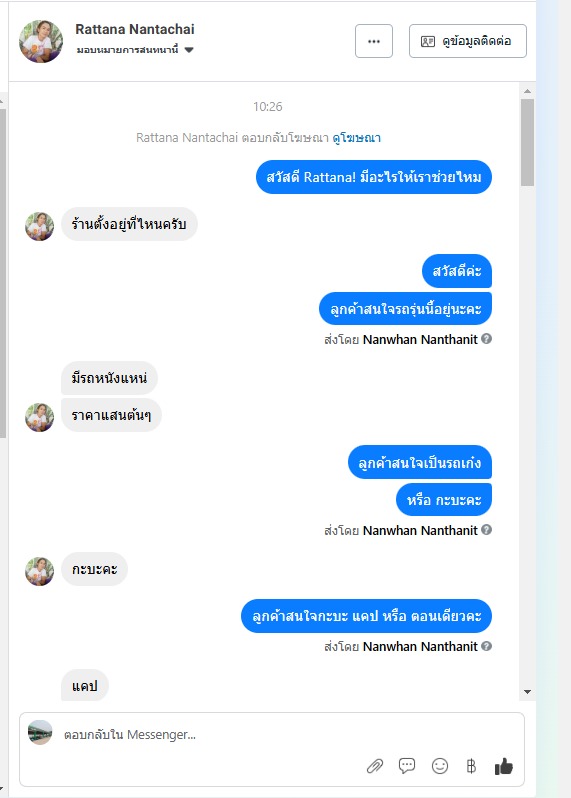Click the scrollbar down arrow in chat
Viewport: 571px width, 798px height.
(527, 692)
